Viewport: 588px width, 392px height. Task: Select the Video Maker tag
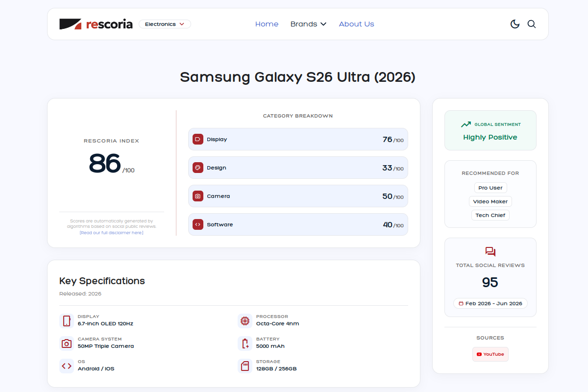[x=490, y=201]
